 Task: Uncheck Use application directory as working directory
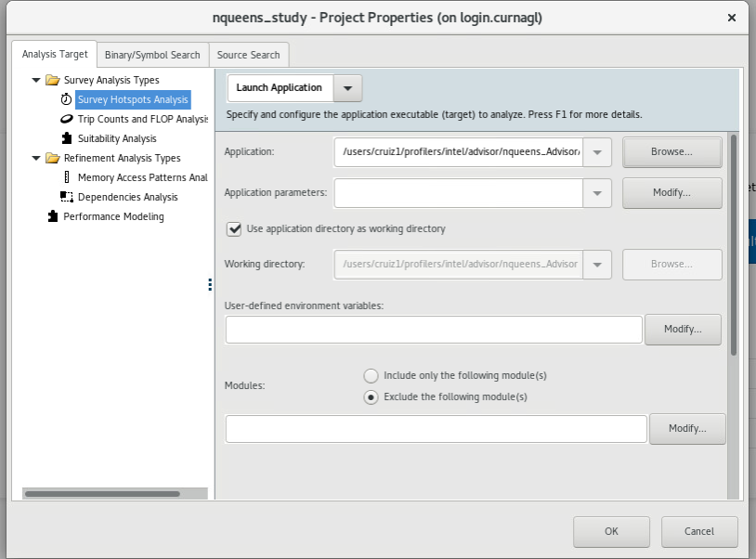(235, 228)
